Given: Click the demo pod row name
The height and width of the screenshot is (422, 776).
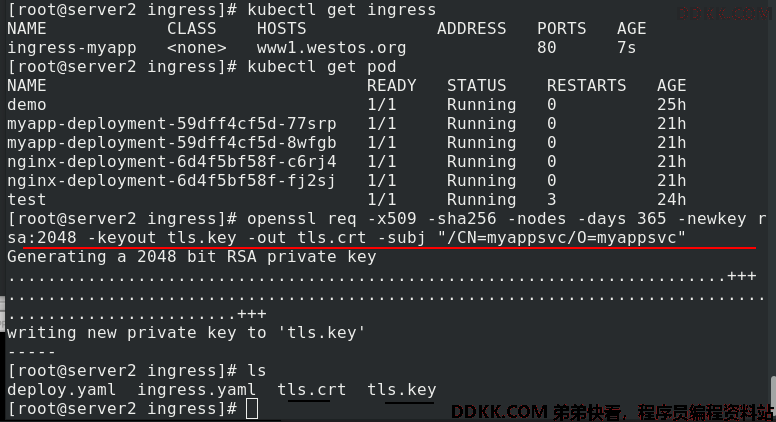Looking at the screenshot, I should point(27,105).
